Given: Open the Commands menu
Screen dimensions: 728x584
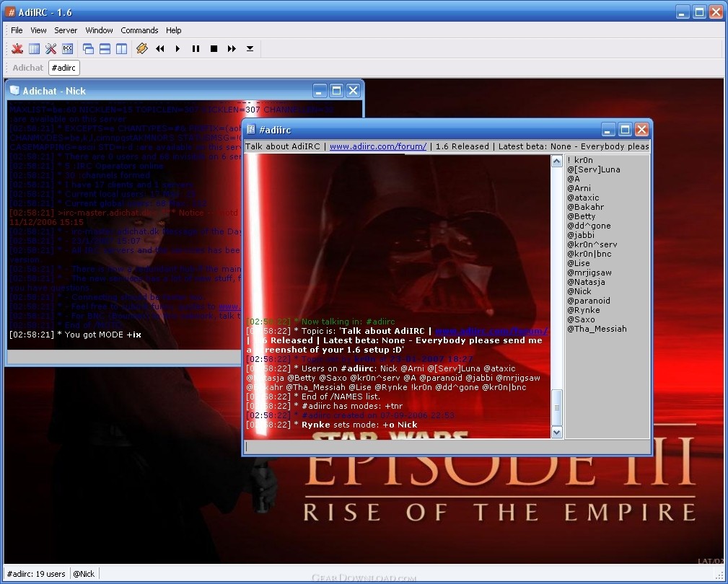Looking at the screenshot, I should point(140,30).
